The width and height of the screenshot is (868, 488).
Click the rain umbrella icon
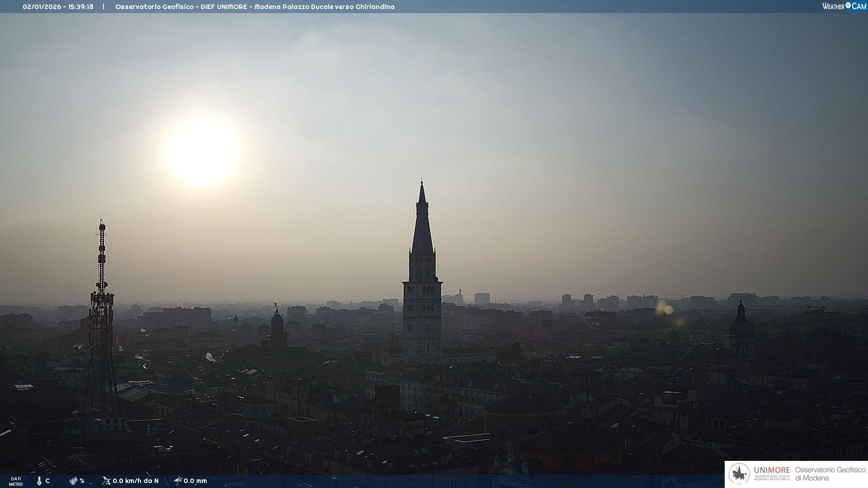(178, 480)
